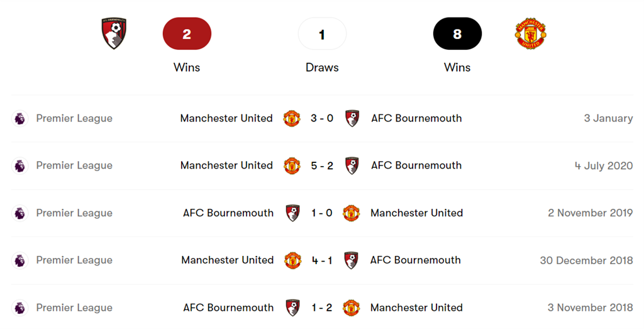Click the large Manchester United crest at top
644x329 pixels.
tap(530, 33)
